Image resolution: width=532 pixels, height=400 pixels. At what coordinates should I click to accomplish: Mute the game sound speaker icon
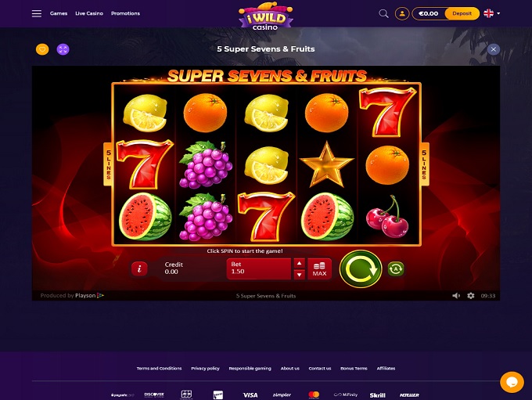coord(456,296)
